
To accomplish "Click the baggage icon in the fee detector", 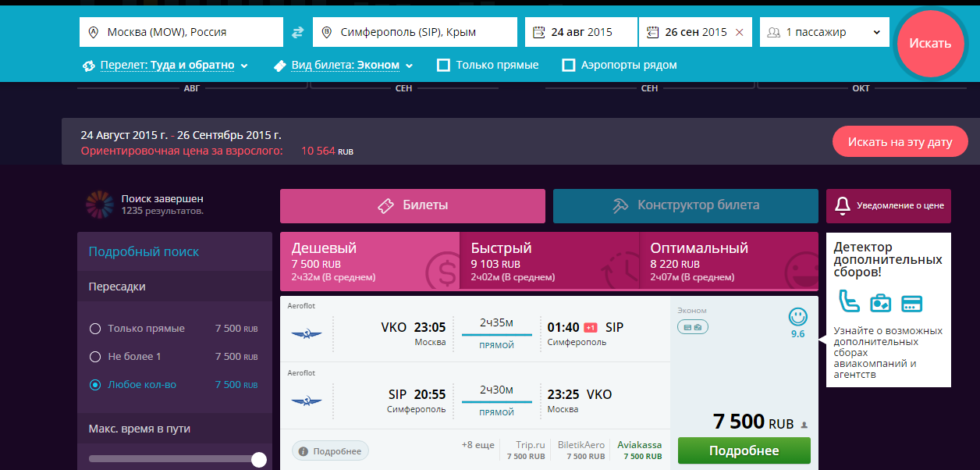I will point(880,303).
